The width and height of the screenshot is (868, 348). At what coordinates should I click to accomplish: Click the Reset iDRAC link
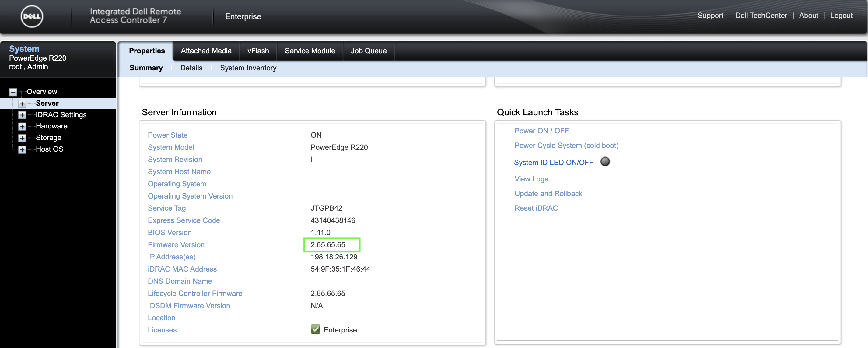click(x=536, y=208)
